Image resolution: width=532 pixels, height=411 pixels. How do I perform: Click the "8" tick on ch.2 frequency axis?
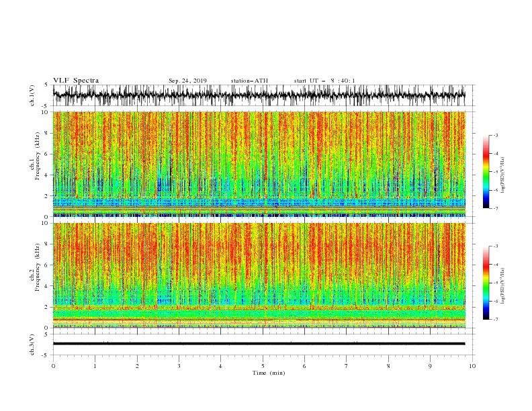47,244
